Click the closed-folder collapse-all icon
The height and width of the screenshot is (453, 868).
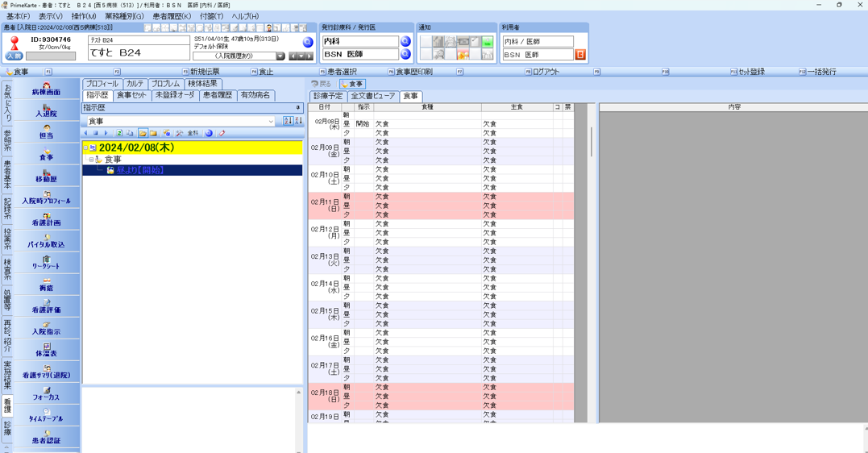(153, 133)
